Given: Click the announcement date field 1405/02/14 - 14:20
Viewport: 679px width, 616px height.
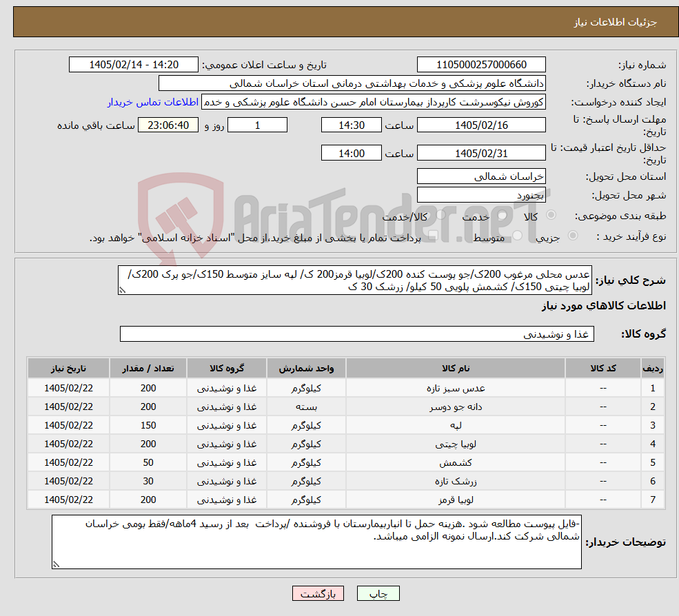Looking at the screenshot, I should [x=133, y=65].
